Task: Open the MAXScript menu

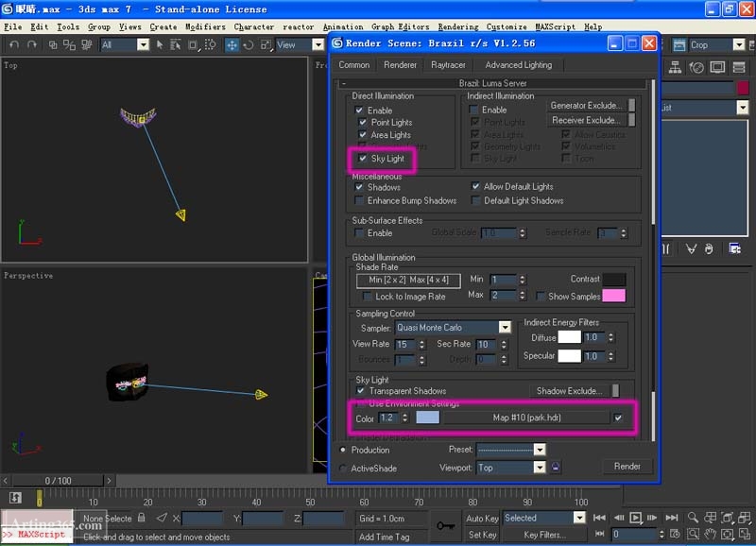Action: (x=555, y=27)
